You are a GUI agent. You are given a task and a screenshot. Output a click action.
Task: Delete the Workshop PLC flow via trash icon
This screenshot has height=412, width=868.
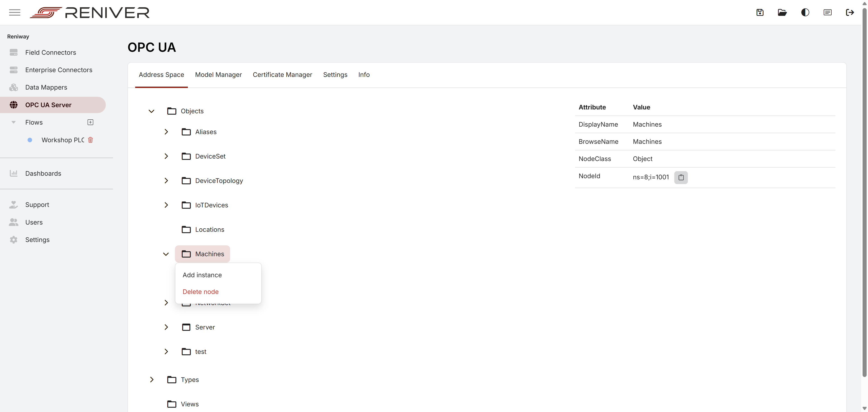(x=90, y=140)
